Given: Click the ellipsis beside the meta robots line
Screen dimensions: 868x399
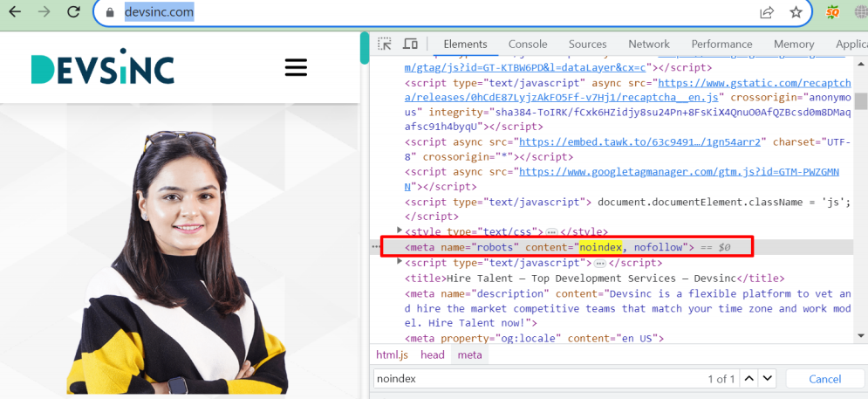Looking at the screenshot, I should [377, 248].
